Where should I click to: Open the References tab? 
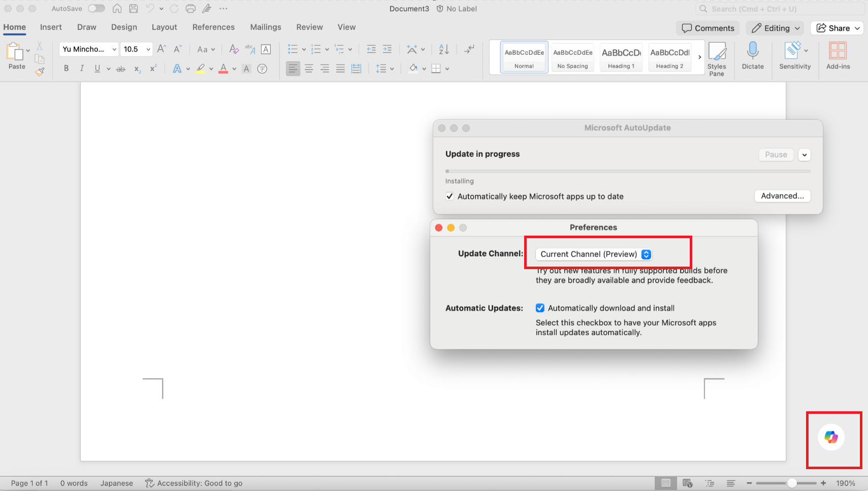tap(213, 27)
